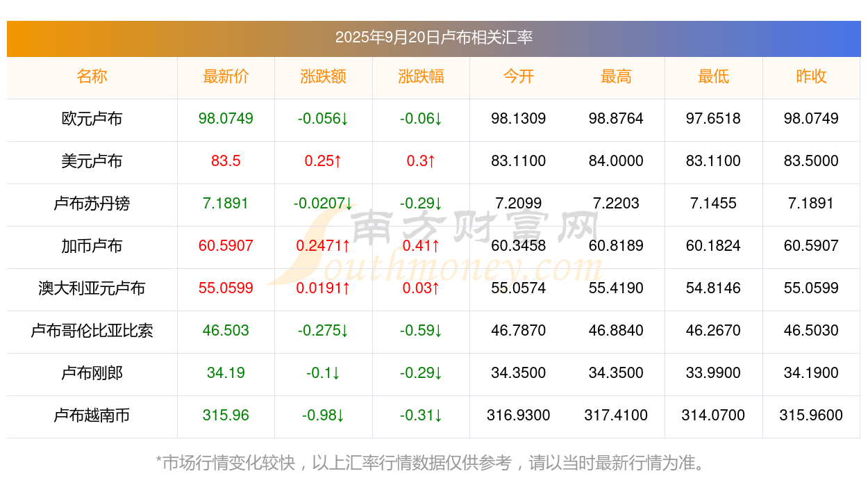The image size is (868, 485).
Task: Click change amount 0.2471↑
Action: coord(324,246)
